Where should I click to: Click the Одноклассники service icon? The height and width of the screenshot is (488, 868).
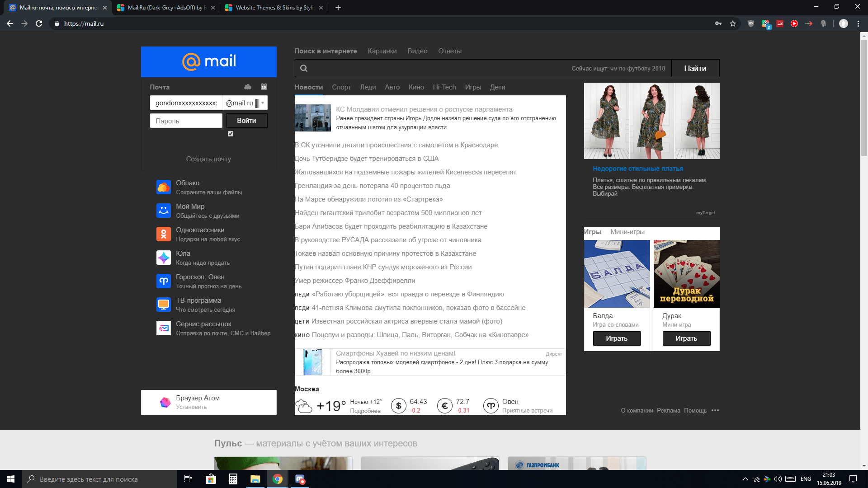[164, 234]
